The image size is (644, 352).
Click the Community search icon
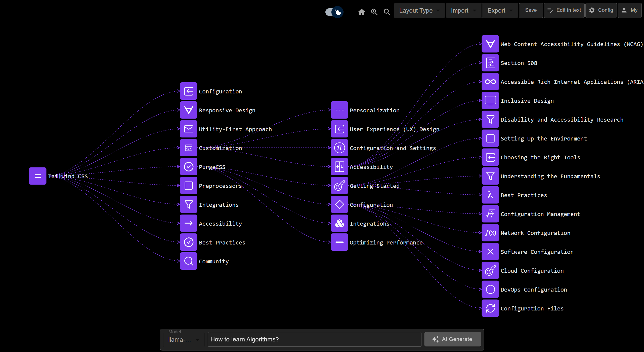189,261
